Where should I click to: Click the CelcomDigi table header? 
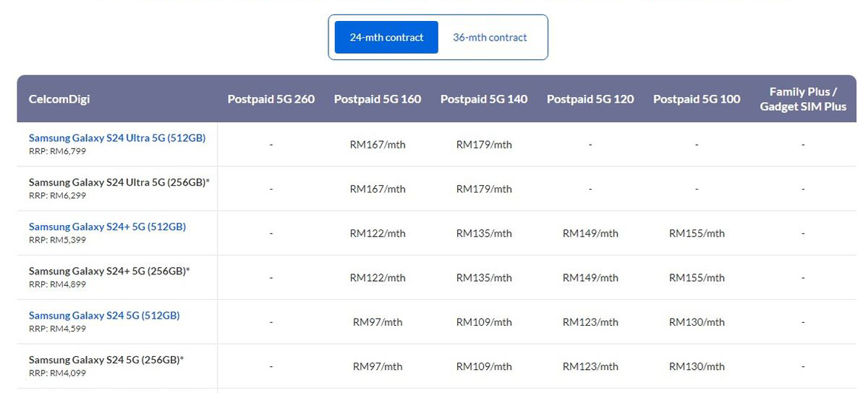click(59, 99)
